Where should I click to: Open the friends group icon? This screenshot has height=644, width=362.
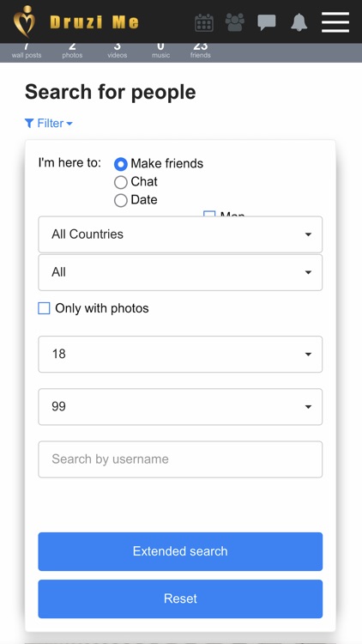click(x=235, y=22)
